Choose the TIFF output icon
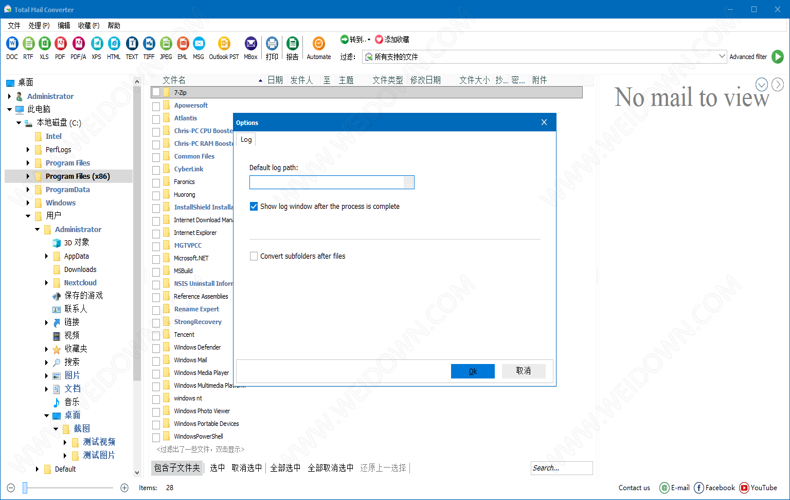Screen dimensions: 790x500 [x=149, y=43]
